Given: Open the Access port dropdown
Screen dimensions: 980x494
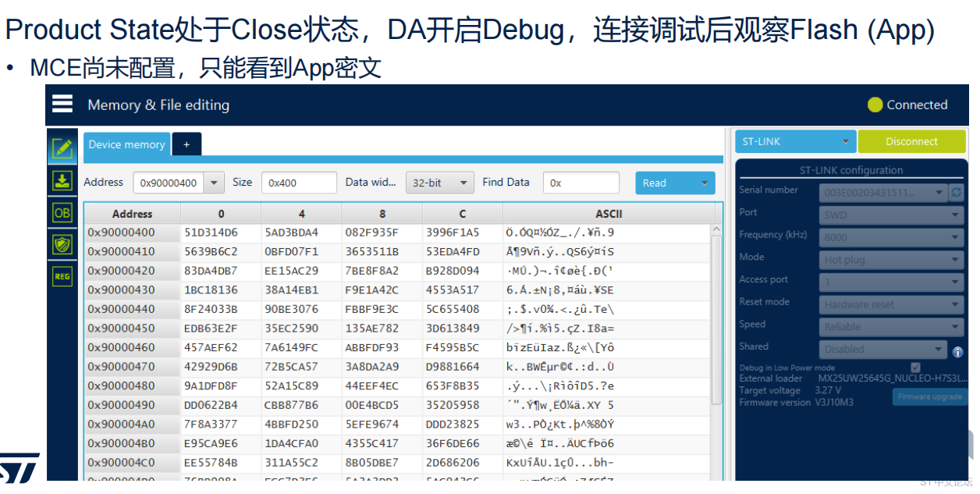Looking at the screenshot, I should coord(892,282).
